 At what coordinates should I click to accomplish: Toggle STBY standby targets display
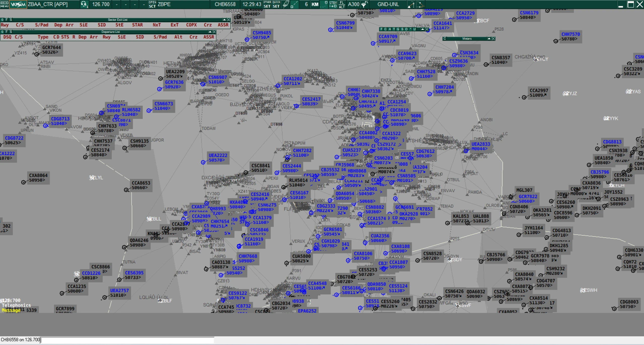[x=333, y=4]
